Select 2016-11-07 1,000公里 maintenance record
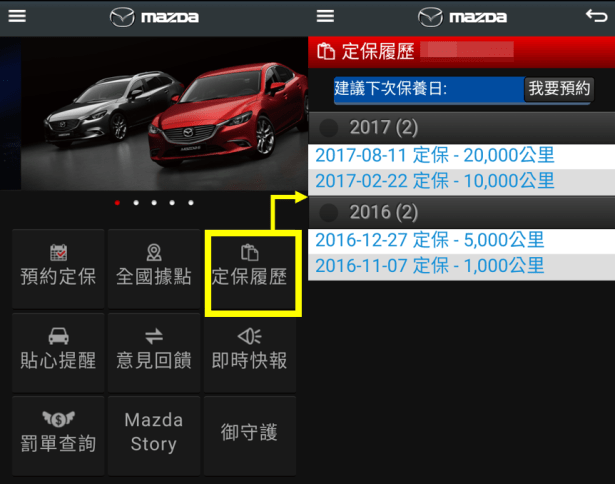Image resolution: width=615 pixels, height=484 pixels. [430, 266]
